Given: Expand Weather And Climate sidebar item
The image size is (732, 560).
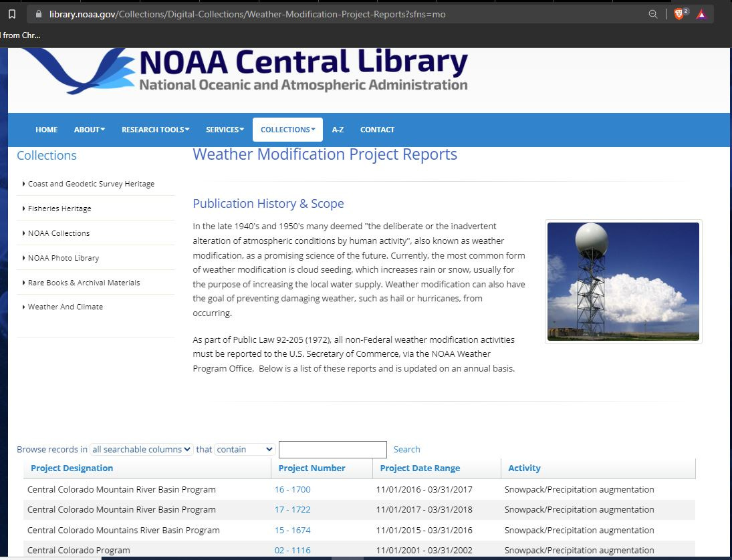Looking at the screenshot, I should tap(65, 307).
